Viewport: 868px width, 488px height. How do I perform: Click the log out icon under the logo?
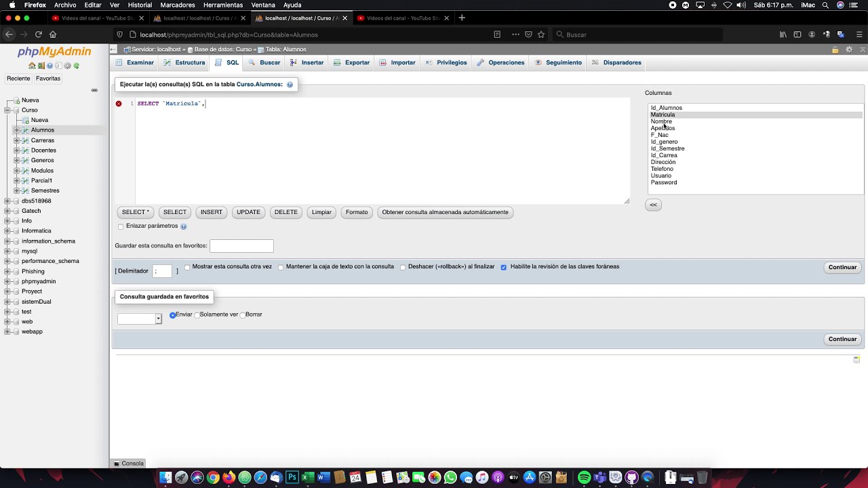coord(41,66)
